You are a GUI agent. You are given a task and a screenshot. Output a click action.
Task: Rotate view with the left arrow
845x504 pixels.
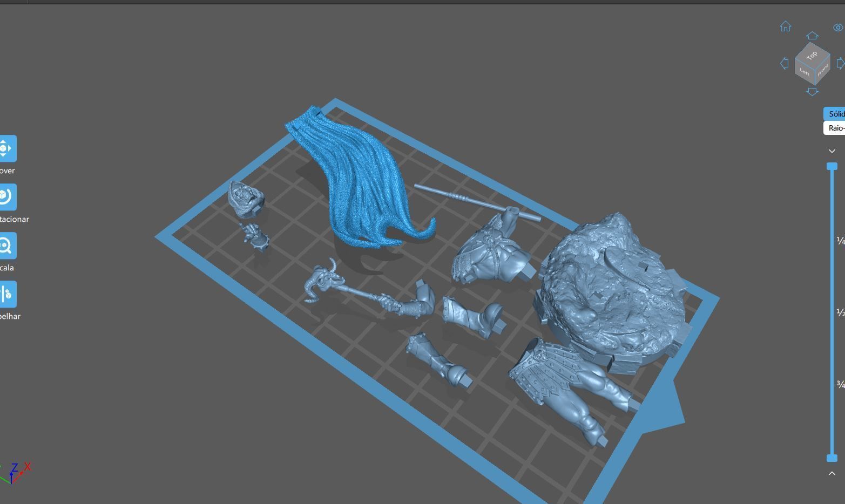[785, 63]
